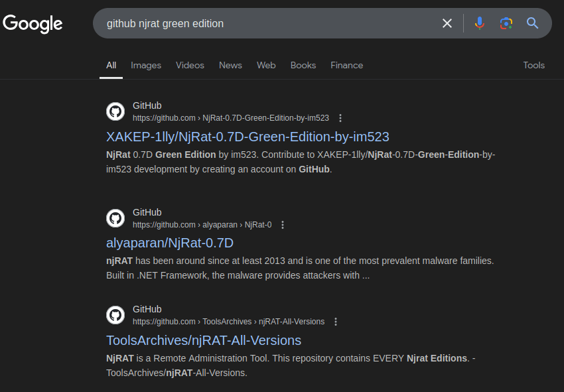The width and height of the screenshot is (564, 392).
Task: Open more options for the njRAT-All-Versions result
Action: 336,322
